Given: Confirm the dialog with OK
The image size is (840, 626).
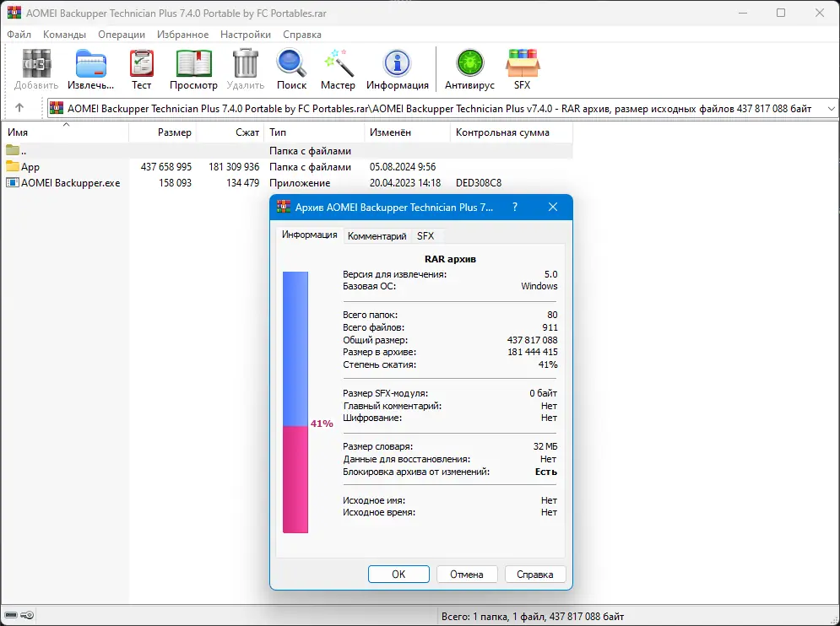Looking at the screenshot, I should [x=398, y=574].
